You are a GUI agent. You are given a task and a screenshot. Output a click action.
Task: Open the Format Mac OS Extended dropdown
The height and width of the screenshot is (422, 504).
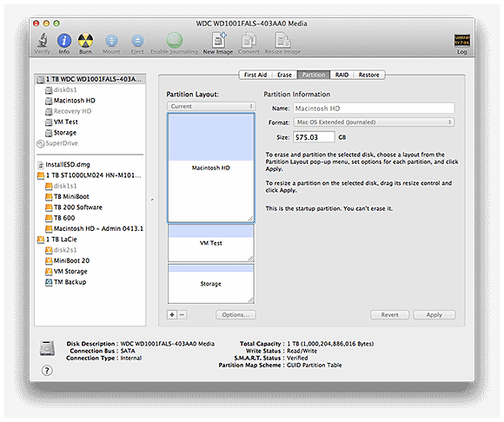tap(374, 122)
